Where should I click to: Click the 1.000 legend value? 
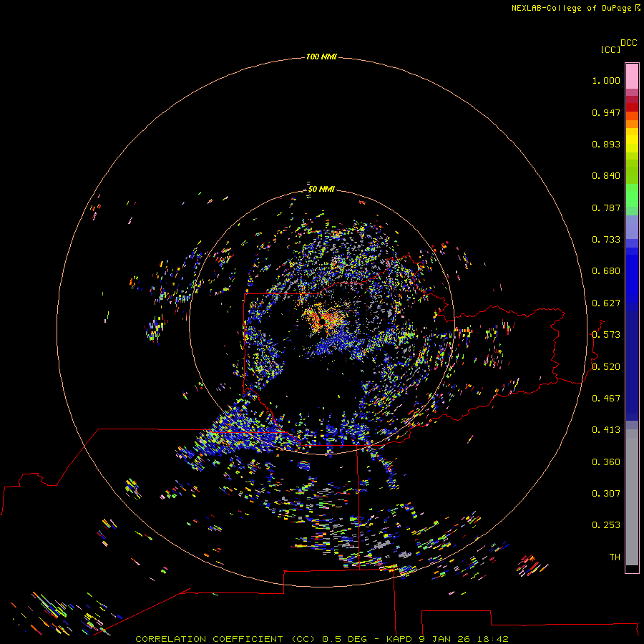coord(606,80)
